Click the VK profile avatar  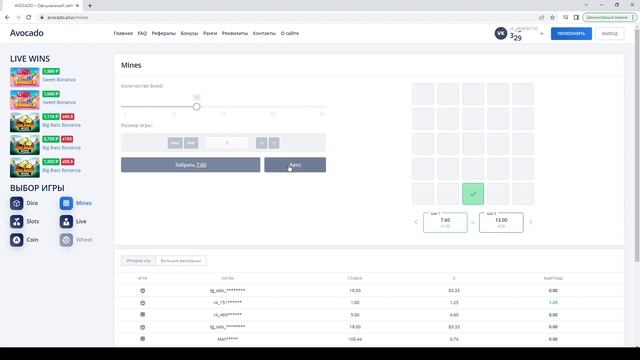pos(501,33)
